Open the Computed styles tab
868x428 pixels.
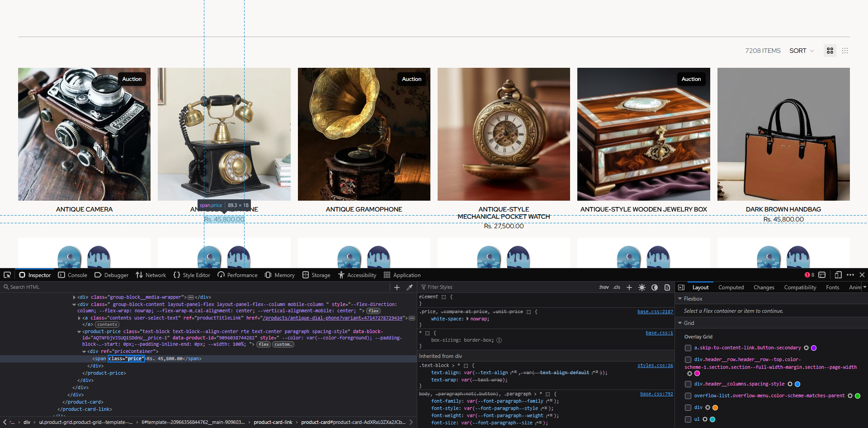click(x=731, y=287)
